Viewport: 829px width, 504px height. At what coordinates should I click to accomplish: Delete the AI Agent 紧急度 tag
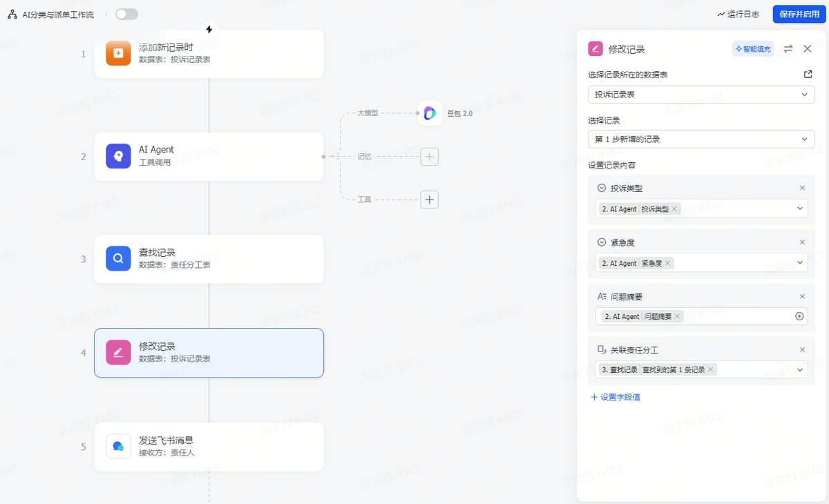[667, 263]
